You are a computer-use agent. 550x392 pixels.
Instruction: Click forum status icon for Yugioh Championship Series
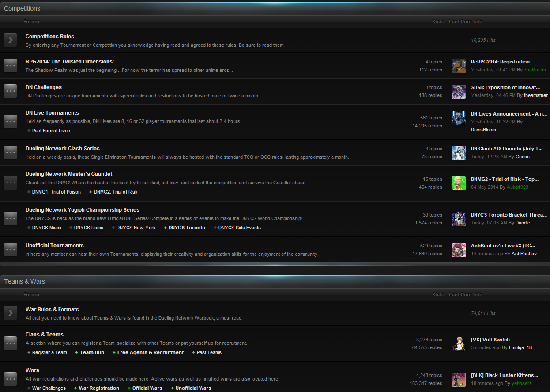(10, 218)
